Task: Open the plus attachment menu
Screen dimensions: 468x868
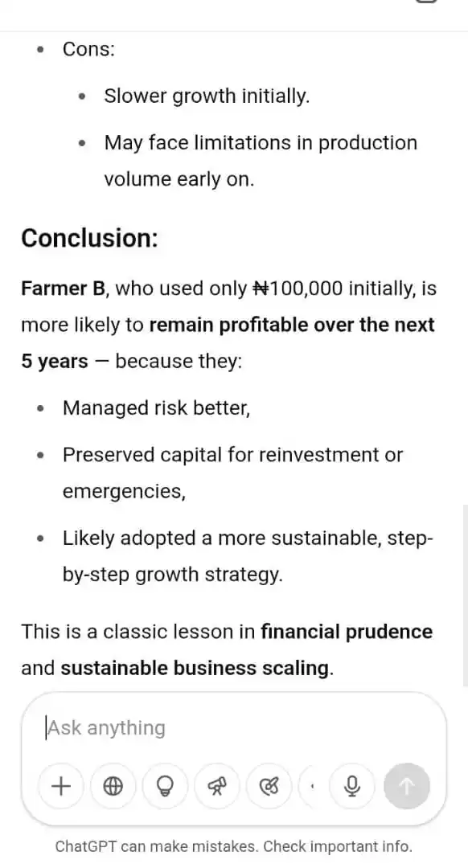Action: pos(61,786)
